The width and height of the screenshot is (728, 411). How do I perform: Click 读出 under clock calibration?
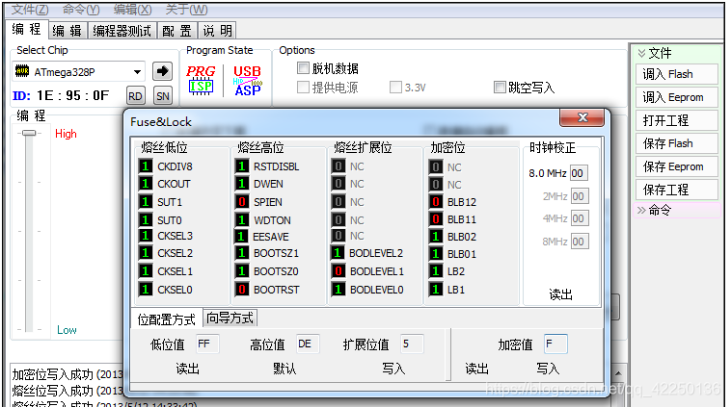[561, 294]
